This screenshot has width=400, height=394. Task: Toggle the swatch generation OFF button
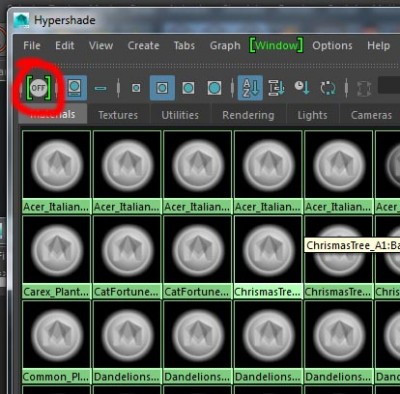(39, 88)
